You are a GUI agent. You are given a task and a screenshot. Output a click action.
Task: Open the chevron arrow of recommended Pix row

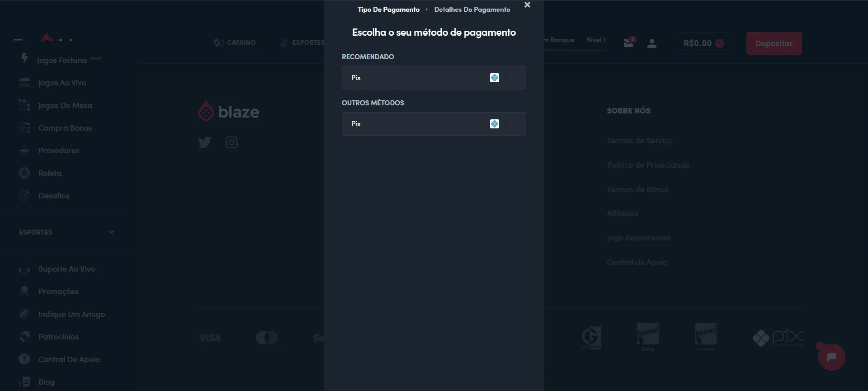[x=506, y=78]
